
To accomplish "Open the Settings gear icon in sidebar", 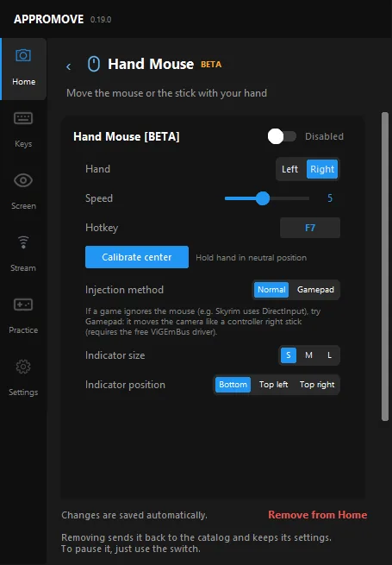I will pos(23,367).
